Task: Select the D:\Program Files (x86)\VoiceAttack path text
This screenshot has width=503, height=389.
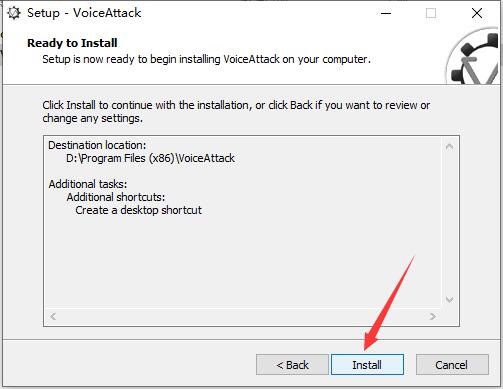Action: coord(150,158)
